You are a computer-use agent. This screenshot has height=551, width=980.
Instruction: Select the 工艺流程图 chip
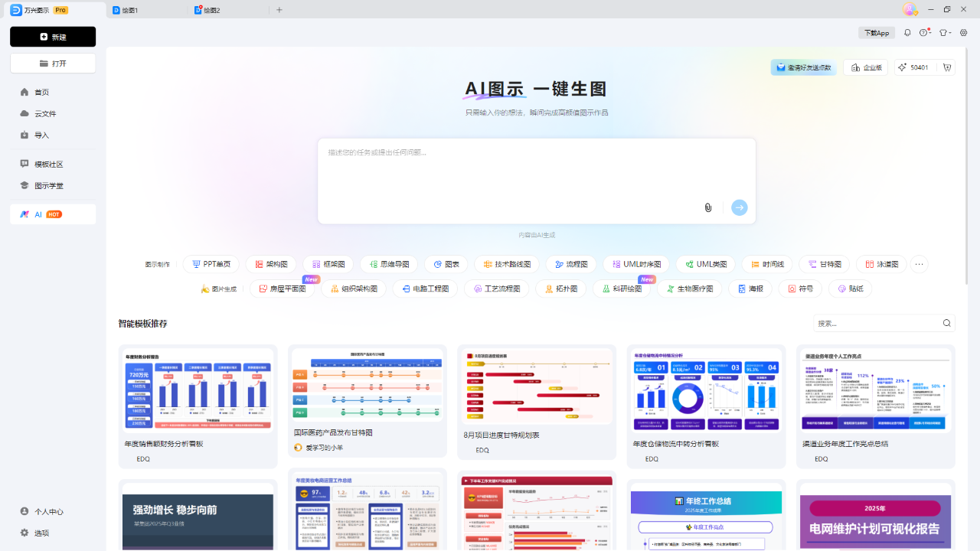pyautogui.click(x=497, y=289)
